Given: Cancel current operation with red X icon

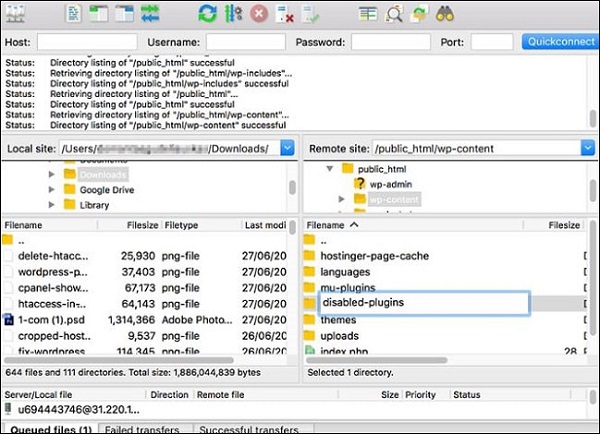Looking at the screenshot, I should click(259, 14).
